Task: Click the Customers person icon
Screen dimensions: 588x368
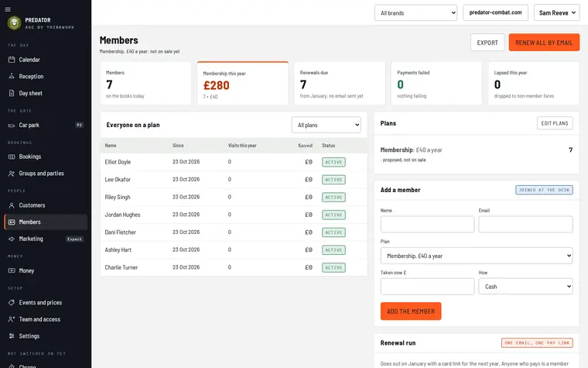Action: (x=12, y=205)
